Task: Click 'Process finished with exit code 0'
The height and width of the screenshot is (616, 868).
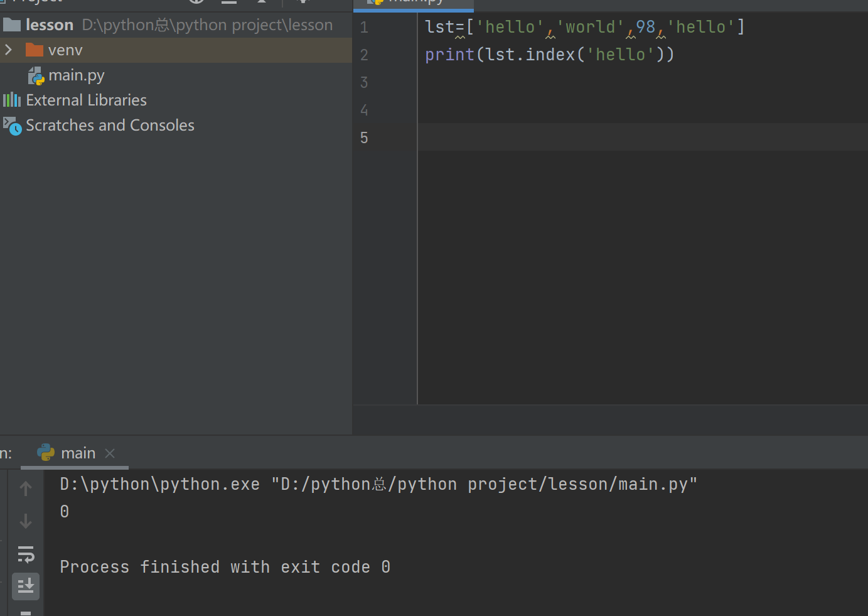Action: [x=225, y=567]
